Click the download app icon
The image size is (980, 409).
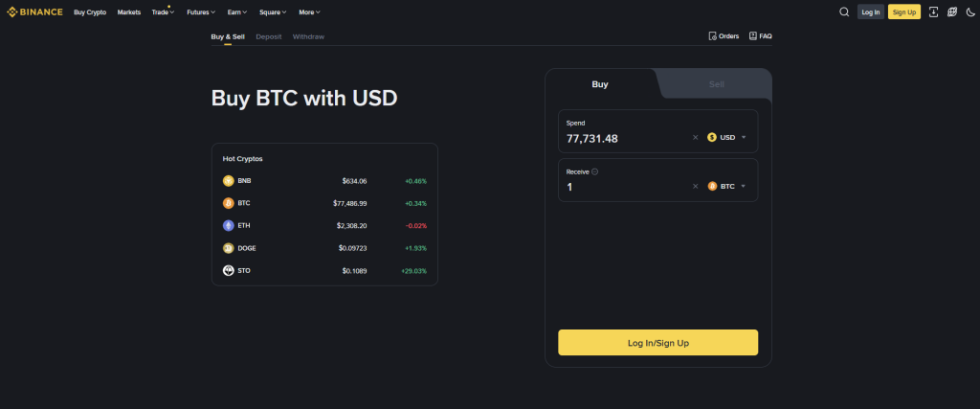(x=933, y=12)
